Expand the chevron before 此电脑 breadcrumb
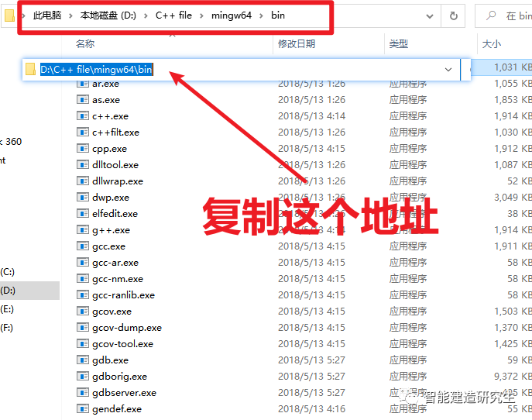The width and height of the screenshot is (532, 420). [x=24, y=15]
